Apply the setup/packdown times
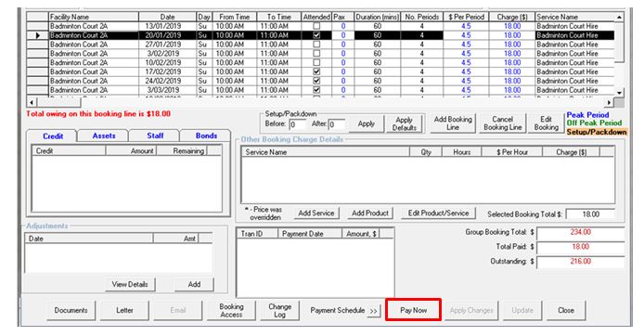The height and width of the screenshot is (336, 644). click(x=366, y=123)
